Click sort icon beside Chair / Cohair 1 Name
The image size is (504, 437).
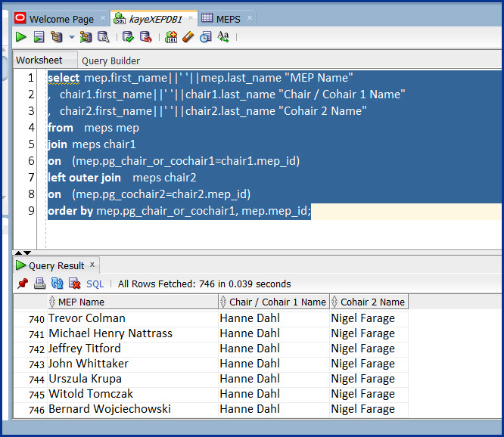[x=223, y=302]
